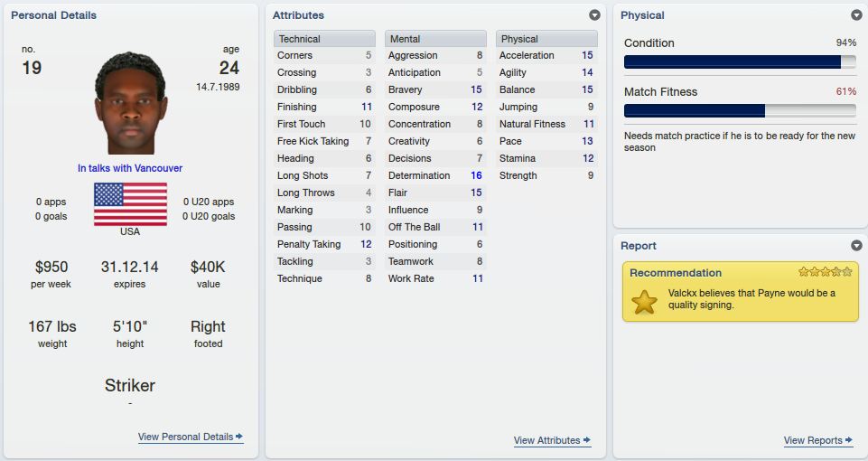Select the Mental attributes column header
868x461 pixels.
pos(435,39)
